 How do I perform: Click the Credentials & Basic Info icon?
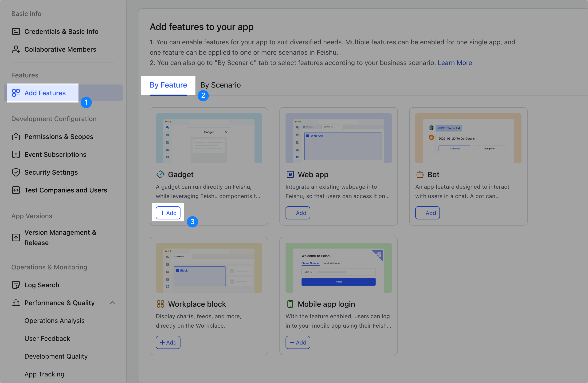pos(16,32)
